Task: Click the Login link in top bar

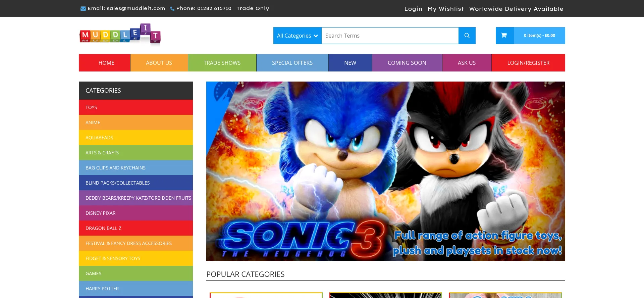Action: (x=413, y=9)
